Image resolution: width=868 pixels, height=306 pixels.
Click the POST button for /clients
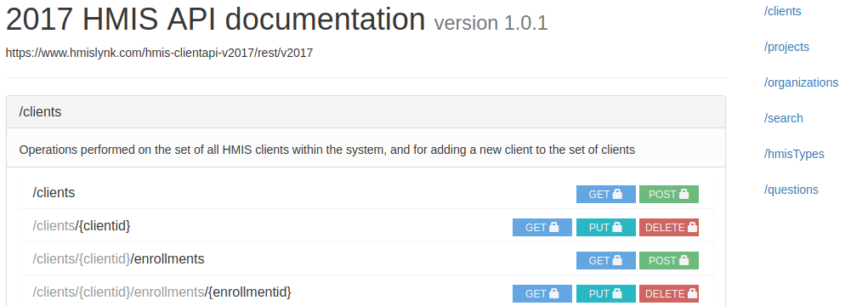[x=669, y=194]
